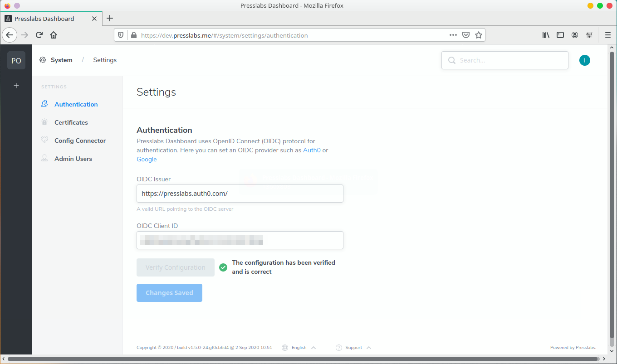This screenshot has width=617, height=364.
Task: Click the Changes Saved button
Action: pos(169,293)
